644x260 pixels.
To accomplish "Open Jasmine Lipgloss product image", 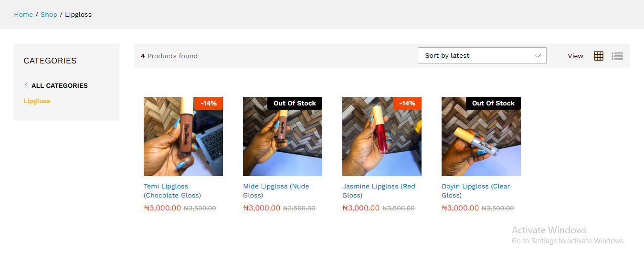I will [382, 136].
